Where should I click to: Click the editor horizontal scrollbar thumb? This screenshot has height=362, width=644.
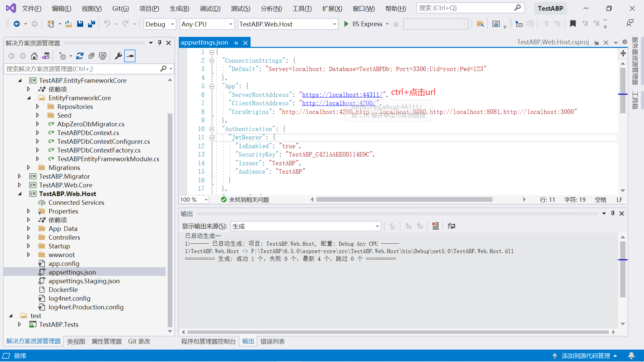tap(404, 199)
